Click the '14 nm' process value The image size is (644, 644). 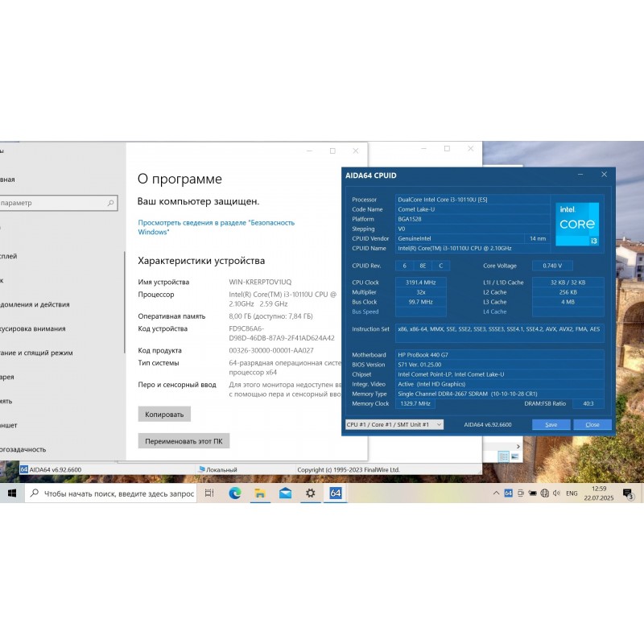pyautogui.click(x=538, y=238)
